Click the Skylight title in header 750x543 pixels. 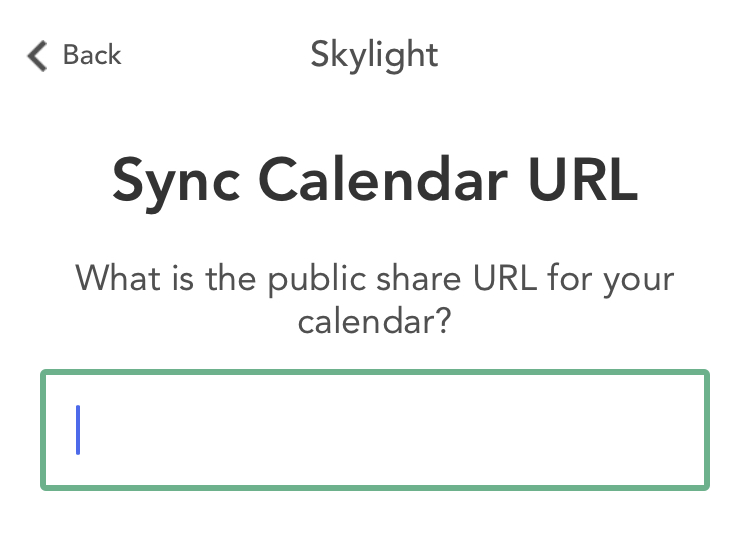374,55
